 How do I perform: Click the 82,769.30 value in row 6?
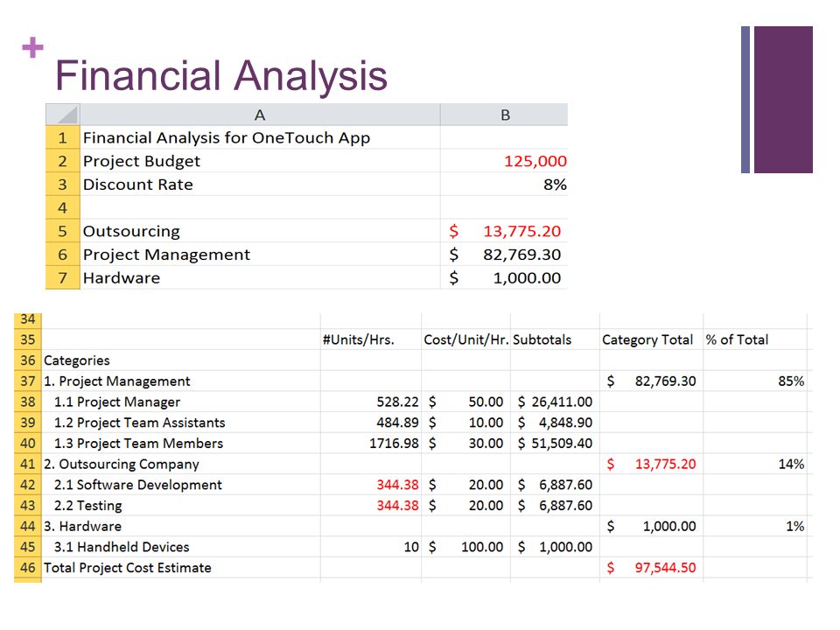521,255
